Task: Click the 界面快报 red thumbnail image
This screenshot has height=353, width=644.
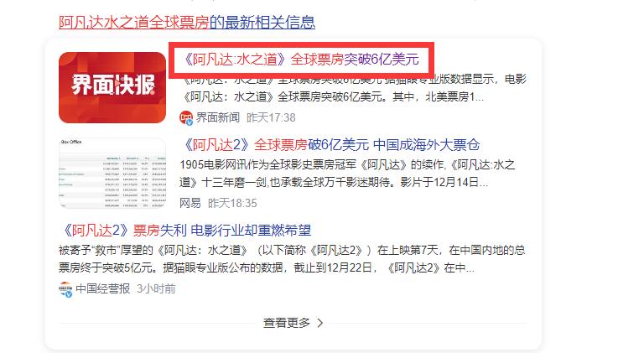Action: 112,87
